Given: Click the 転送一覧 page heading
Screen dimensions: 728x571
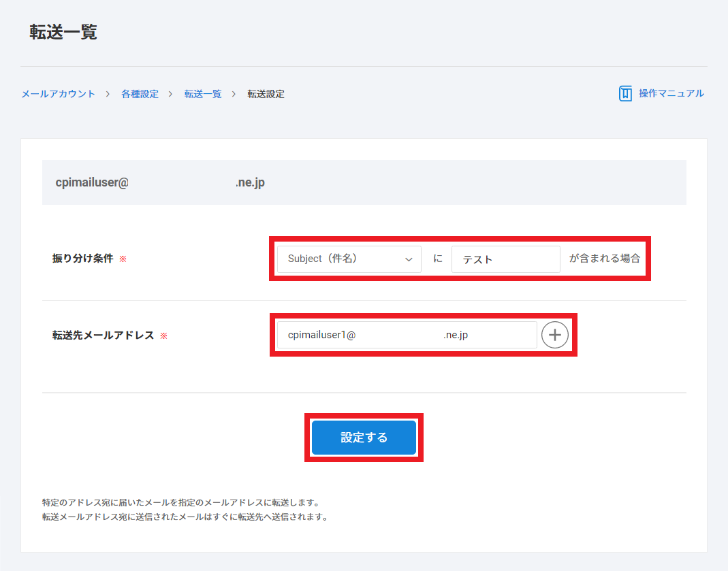Looking at the screenshot, I should tap(63, 32).
